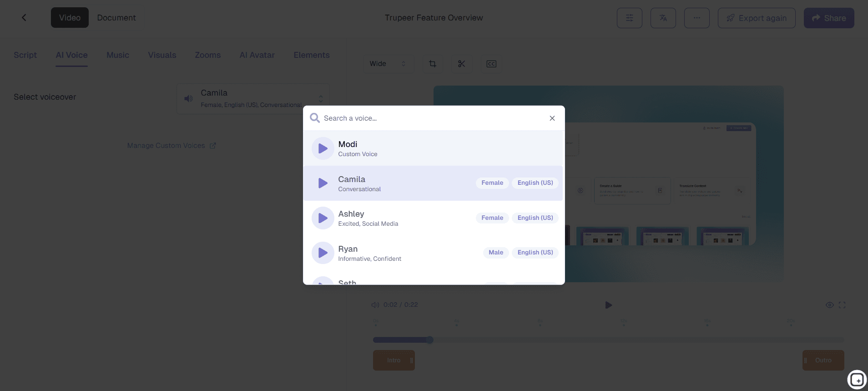Toggle the eye preview visibility icon
This screenshot has height=391, width=868.
click(830, 305)
